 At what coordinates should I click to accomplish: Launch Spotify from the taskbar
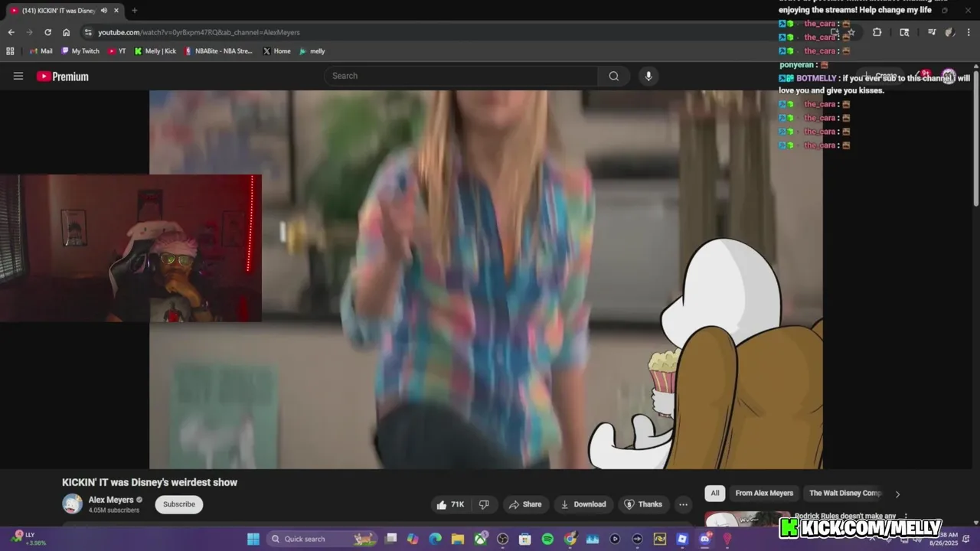pyautogui.click(x=547, y=539)
